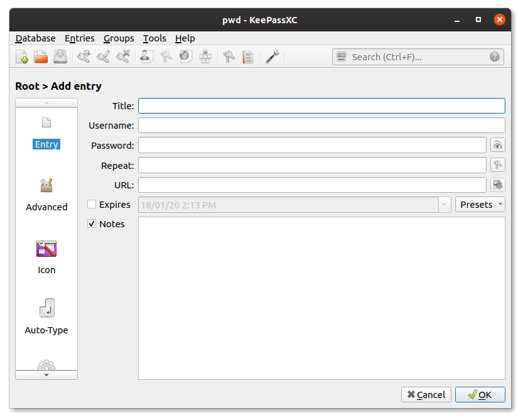The image size is (523, 420).
Task: Click the download favicon icon beside URL
Action: 497,185
